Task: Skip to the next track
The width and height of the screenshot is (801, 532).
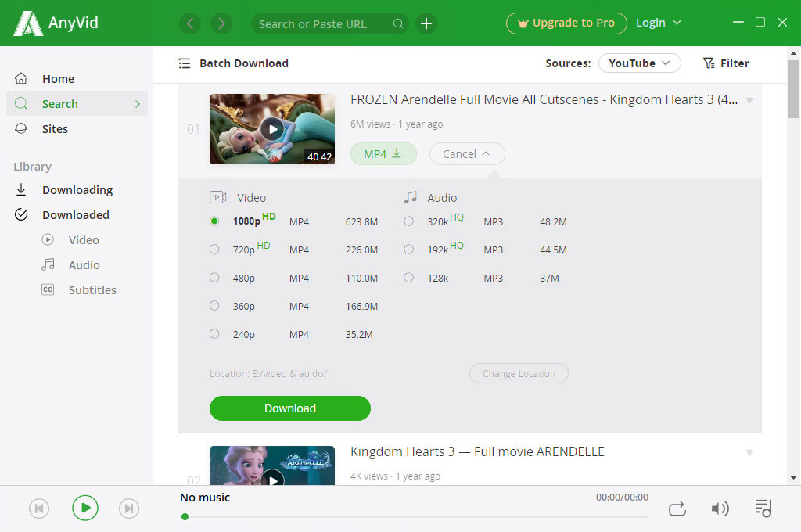Action: 129,509
